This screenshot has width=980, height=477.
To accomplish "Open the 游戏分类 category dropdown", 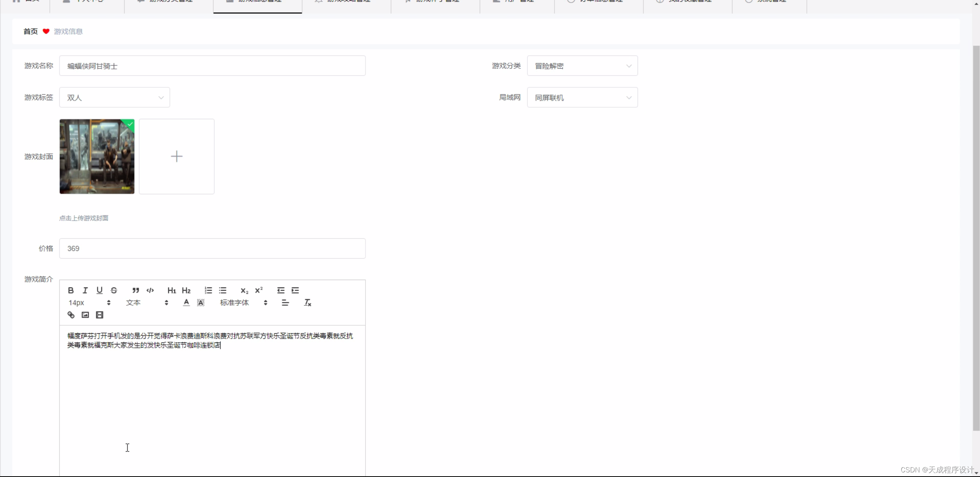I will (582, 66).
